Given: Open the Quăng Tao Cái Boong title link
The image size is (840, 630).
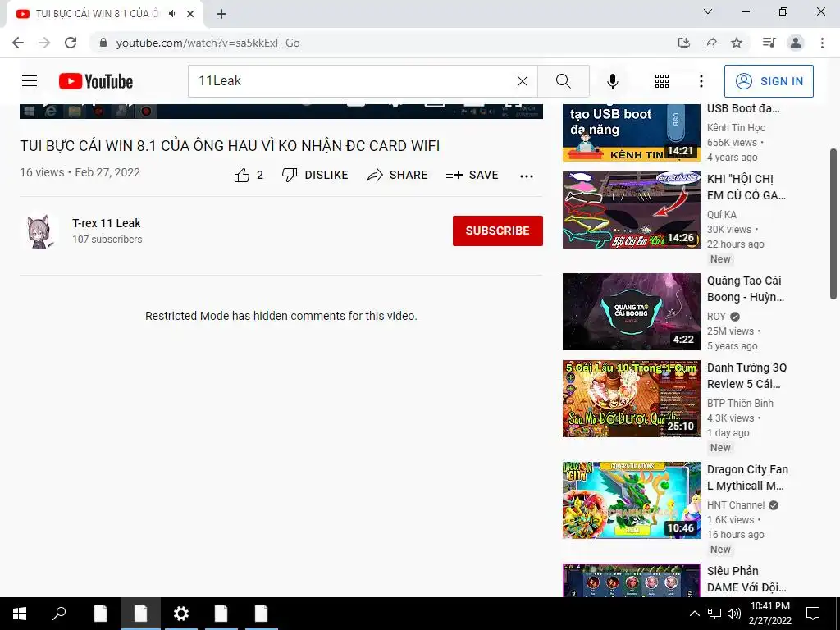Looking at the screenshot, I should pos(745,289).
